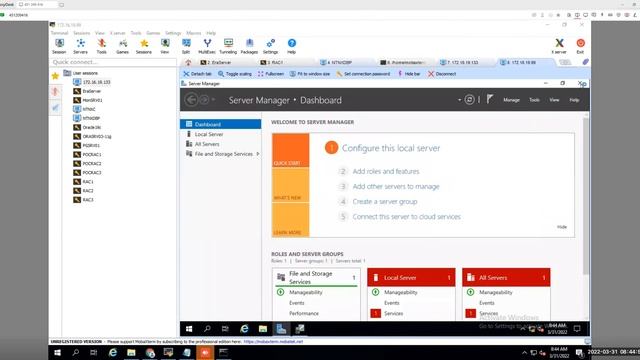This screenshot has height=360, width=640.
Task: Open the Macros menu
Action: 193,33
